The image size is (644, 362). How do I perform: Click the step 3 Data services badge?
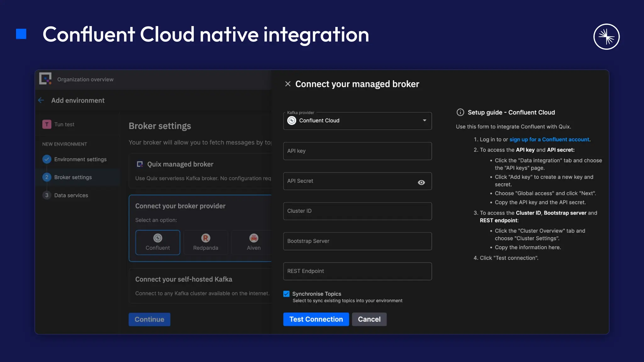pos(47,195)
